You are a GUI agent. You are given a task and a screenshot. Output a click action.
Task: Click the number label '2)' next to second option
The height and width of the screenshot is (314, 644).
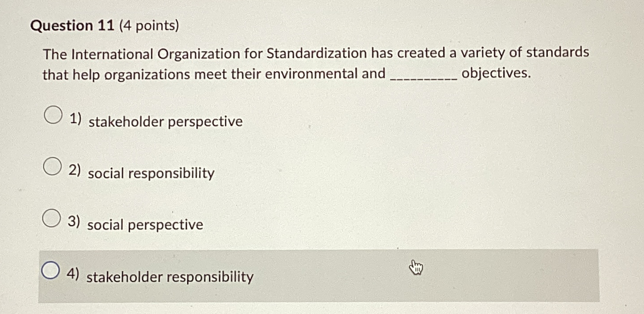tap(74, 169)
